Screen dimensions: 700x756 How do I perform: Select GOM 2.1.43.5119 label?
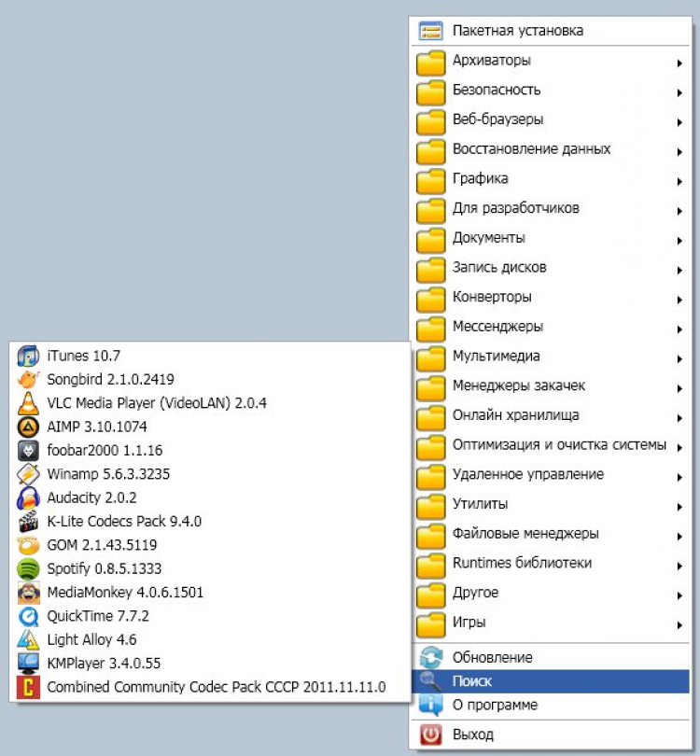click(x=103, y=545)
